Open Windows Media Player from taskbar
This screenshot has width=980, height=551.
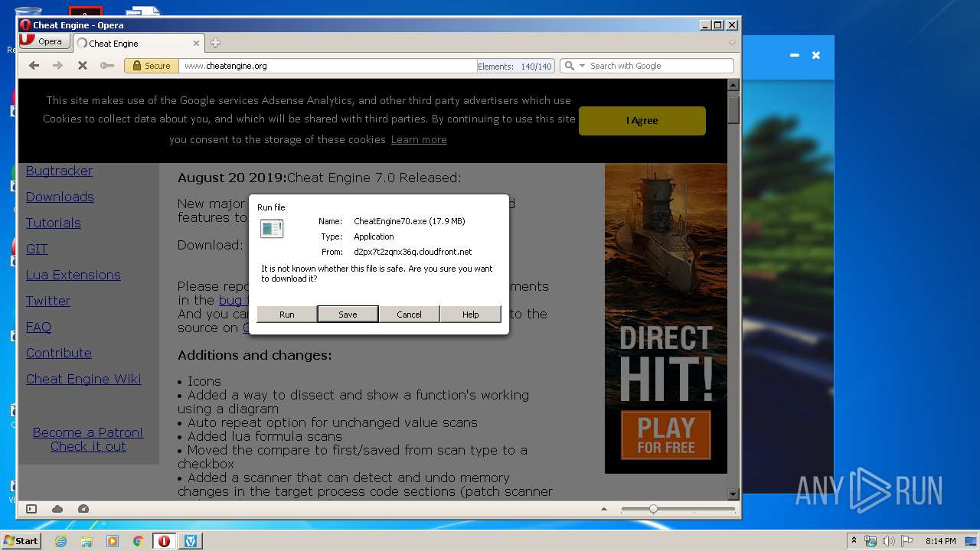coord(113,541)
